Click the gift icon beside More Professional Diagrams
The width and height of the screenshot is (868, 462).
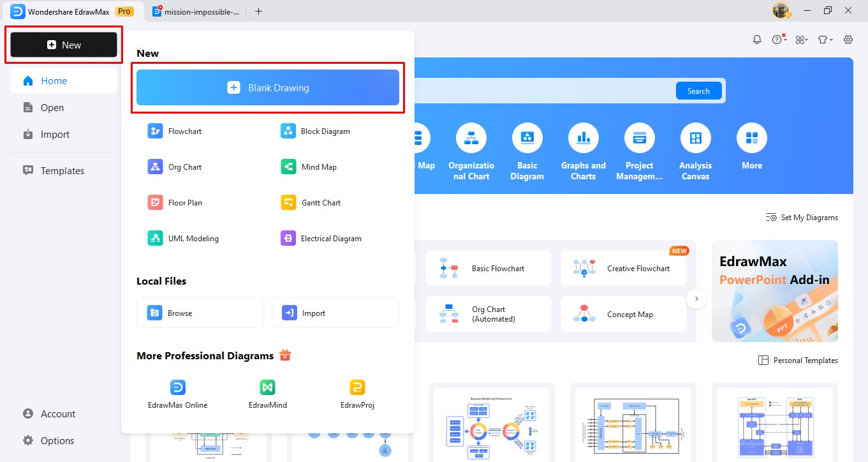285,355
